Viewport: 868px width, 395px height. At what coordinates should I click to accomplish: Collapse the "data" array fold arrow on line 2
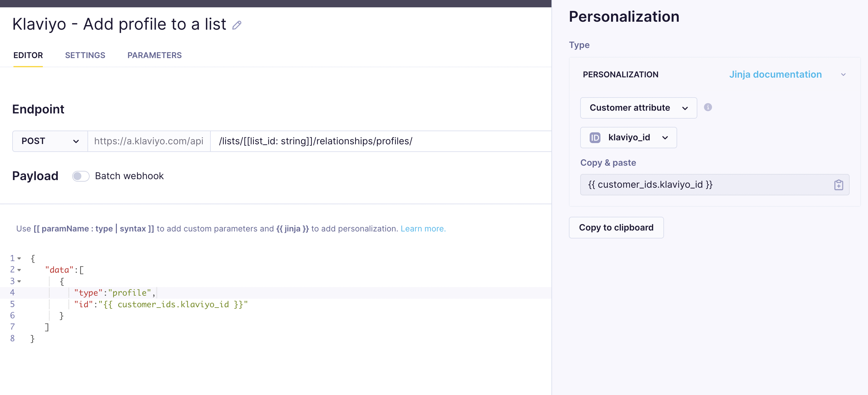point(19,270)
